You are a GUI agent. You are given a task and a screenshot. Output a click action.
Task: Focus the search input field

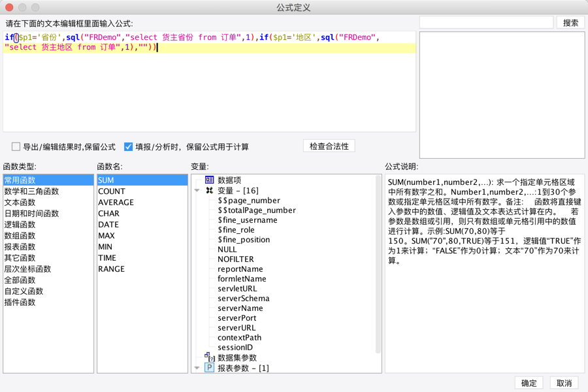click(x=486, y=22)
